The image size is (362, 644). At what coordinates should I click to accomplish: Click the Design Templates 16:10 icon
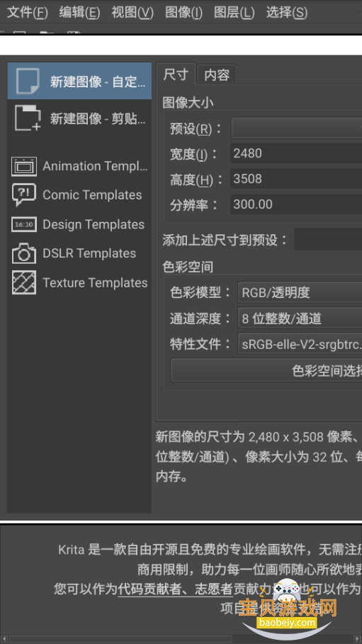point(24,224)
